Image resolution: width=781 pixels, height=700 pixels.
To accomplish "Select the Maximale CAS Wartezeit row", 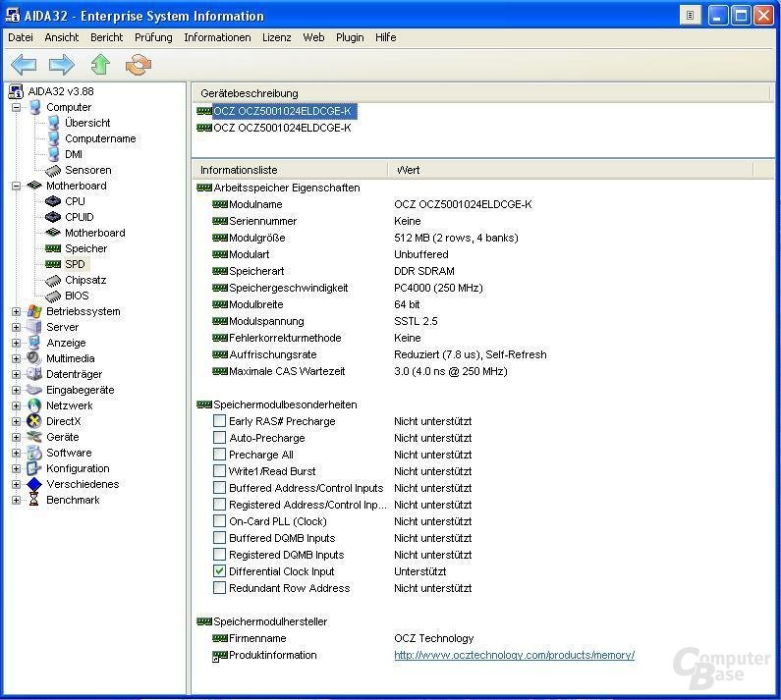I will [483, 371].
